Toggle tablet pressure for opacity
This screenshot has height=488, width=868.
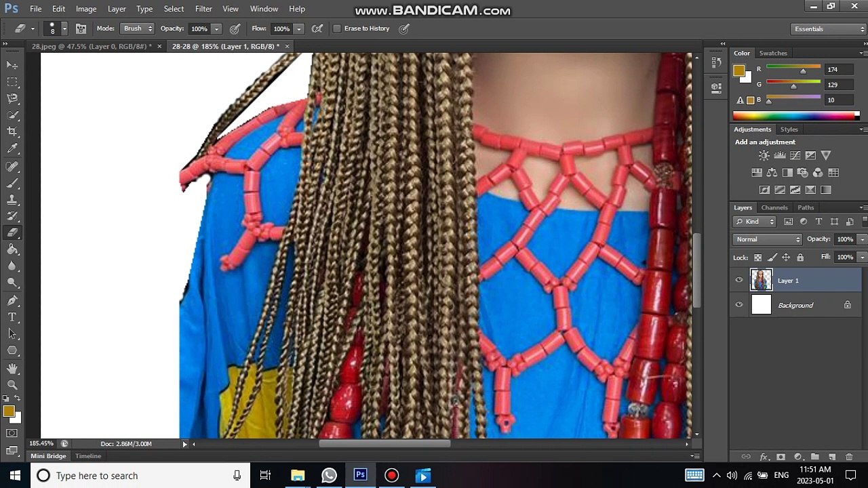coord(235,28)
